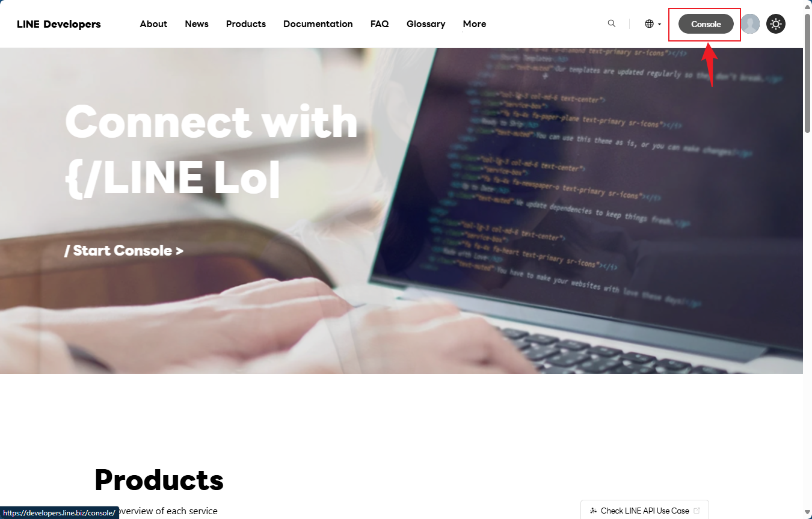Expand the globe language selector
This screenshot has width=812, height=519.
click(x=653, y=24)
